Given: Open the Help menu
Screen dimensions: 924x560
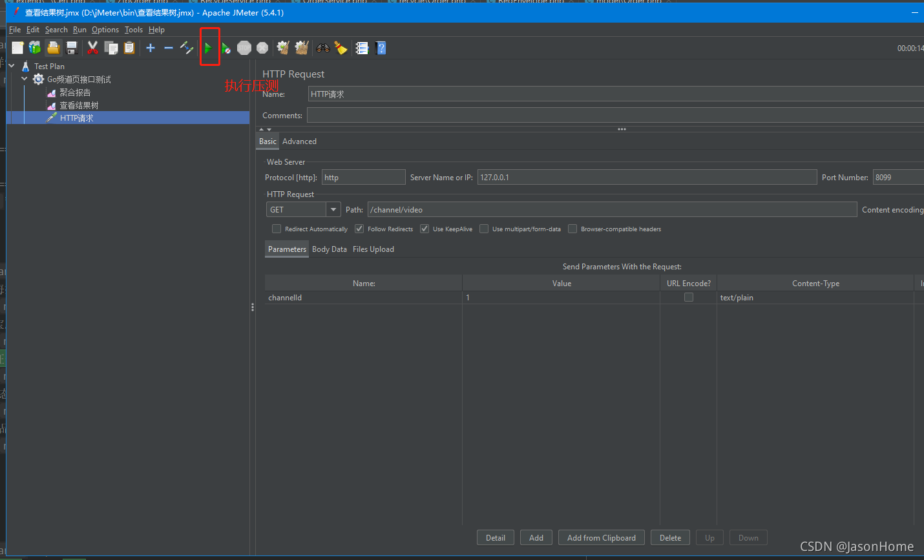Looking at the screenshot, I should 156,30.
